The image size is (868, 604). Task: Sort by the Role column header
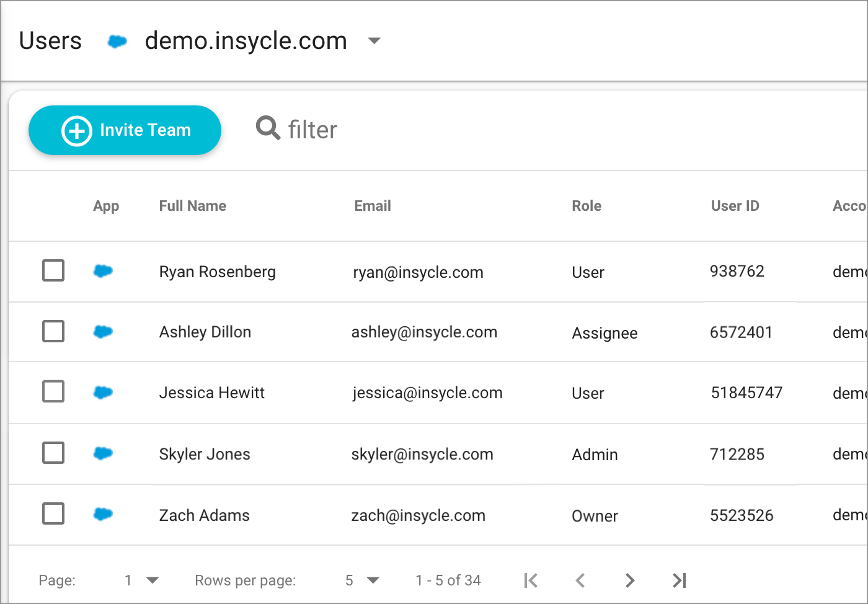point(587,206)
